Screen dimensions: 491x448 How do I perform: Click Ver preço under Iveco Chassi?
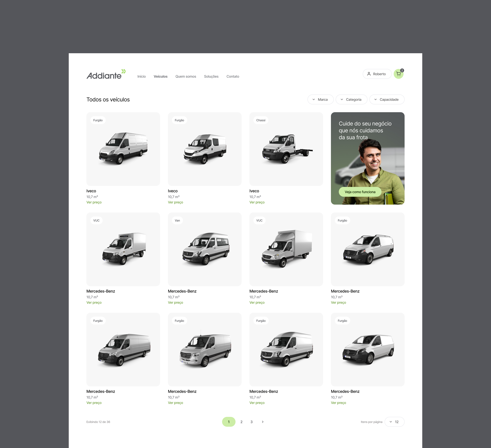tap(257, 202)
